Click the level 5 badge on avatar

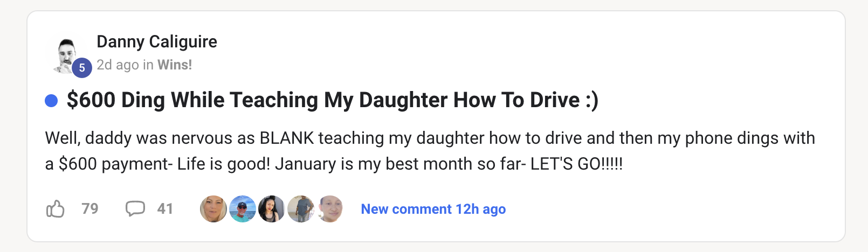pyautogui.click(x=82, y=68)
